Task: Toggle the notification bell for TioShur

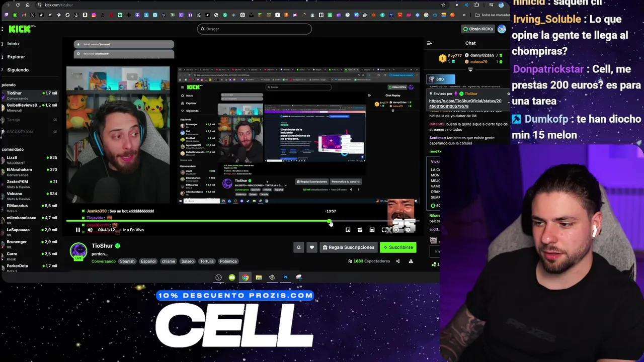Action: (298, 247)
